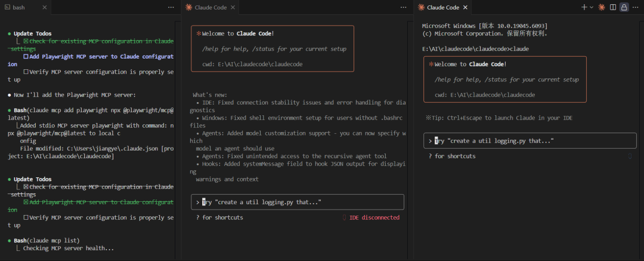The image size is (644, 261).
Task: Click the unchecked Verify MCP server todo checkbox
Action: (x=26, y=217)
